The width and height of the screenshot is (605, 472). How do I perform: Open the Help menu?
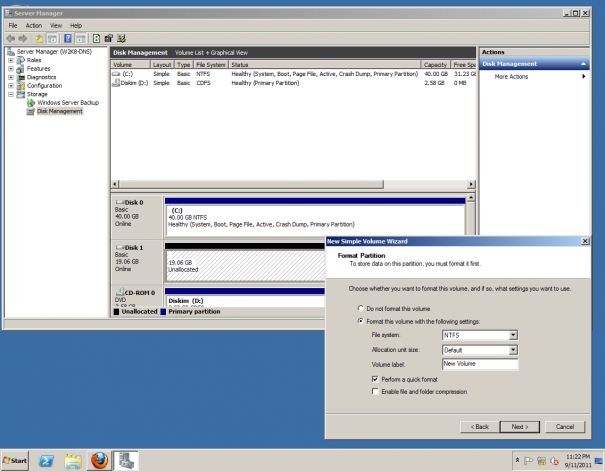coord(76,25)
